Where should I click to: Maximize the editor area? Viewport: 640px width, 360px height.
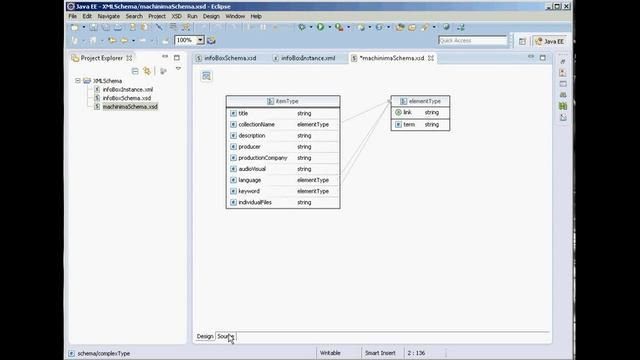pyautogui.click(x=543, y=58)
